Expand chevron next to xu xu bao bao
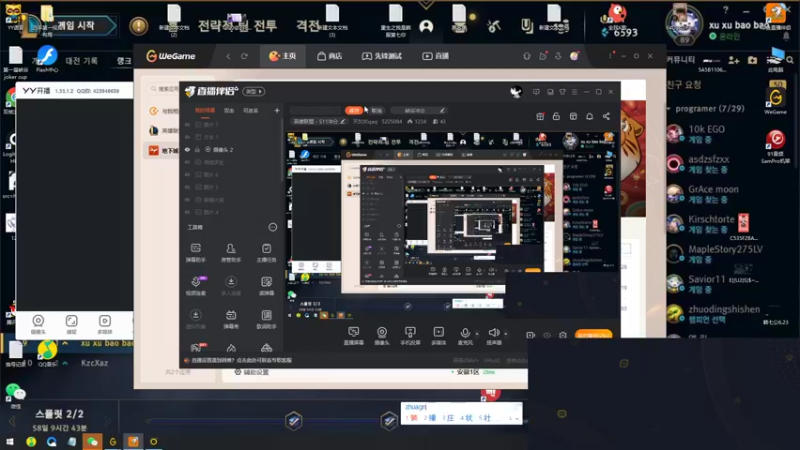 (x=65, y=343)
